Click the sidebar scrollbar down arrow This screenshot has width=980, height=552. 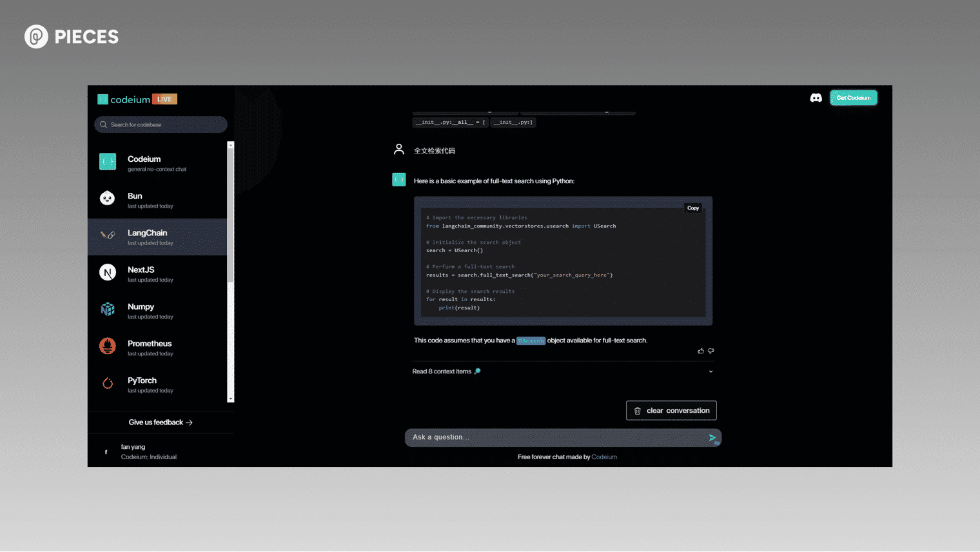[231, 399]
